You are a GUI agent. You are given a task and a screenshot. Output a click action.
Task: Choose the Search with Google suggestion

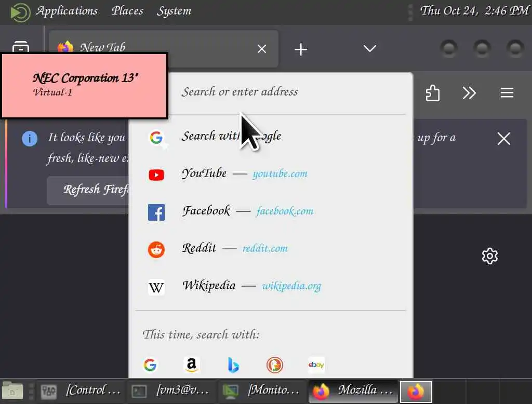pos(271,137)
